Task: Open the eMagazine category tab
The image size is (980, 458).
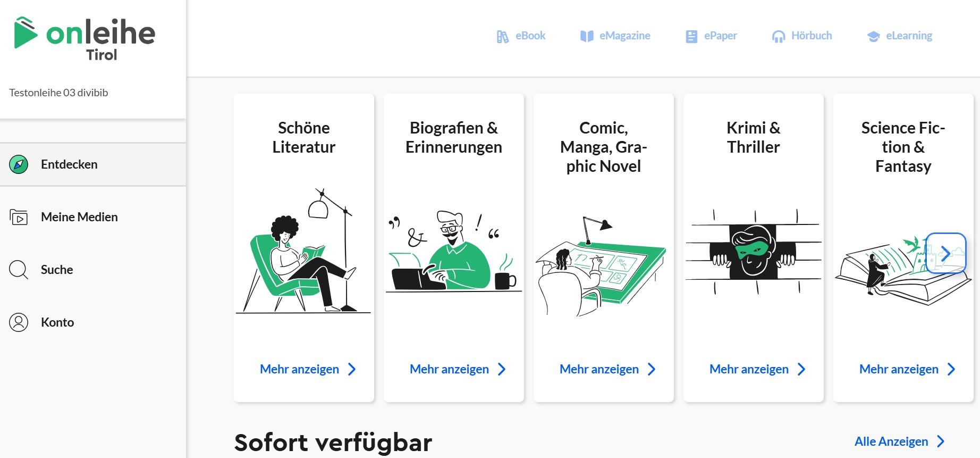Action: (x=615, y=36)
